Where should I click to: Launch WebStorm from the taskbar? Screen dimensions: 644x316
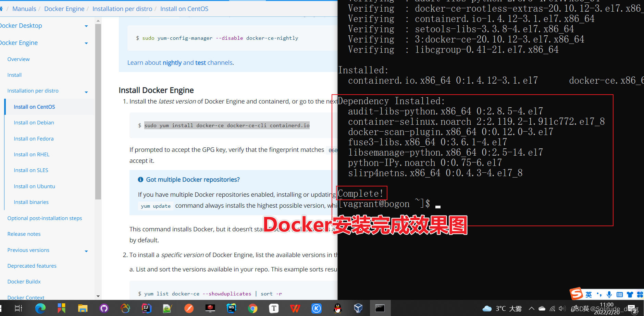pos(232,308)
